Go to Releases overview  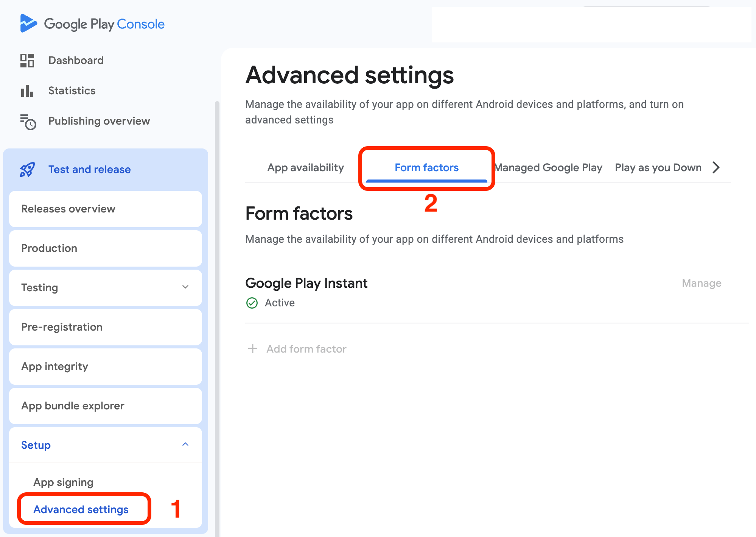(x=106, y=209)
